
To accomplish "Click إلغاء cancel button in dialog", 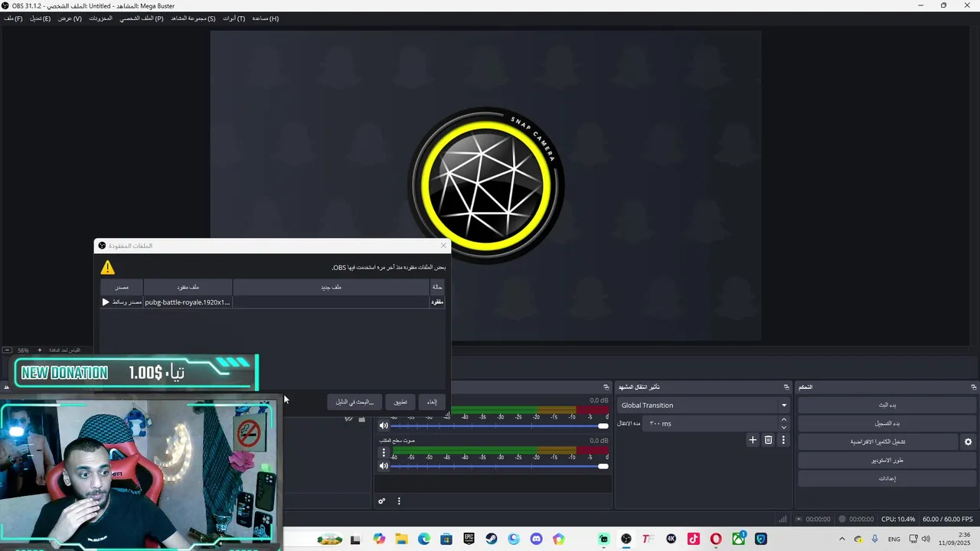I will point(432,402).
